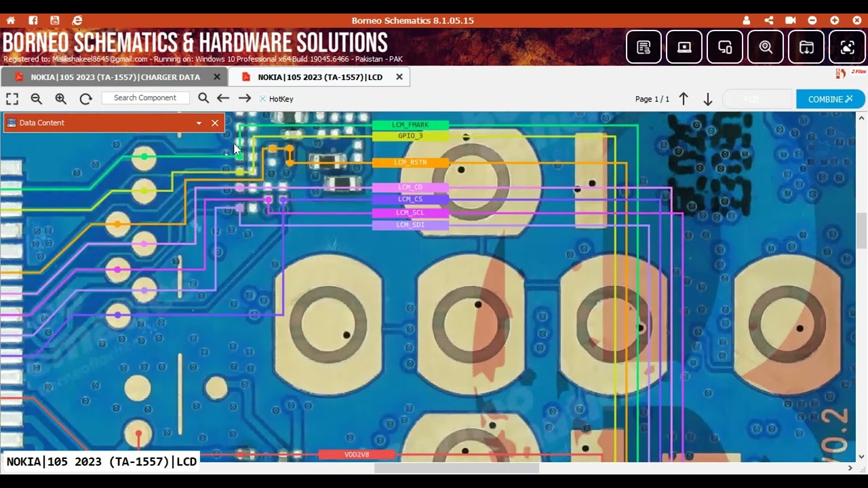This screenshot has height=488, width=868.
Task: Open the YouTube channel icon
Action: pyautogui.click(x=55, y=20)
